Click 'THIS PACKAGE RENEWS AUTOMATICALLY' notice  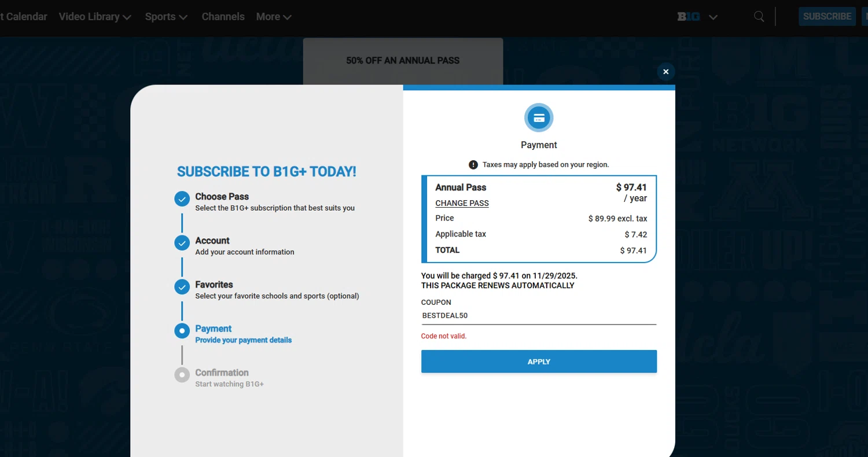[498, 286]
